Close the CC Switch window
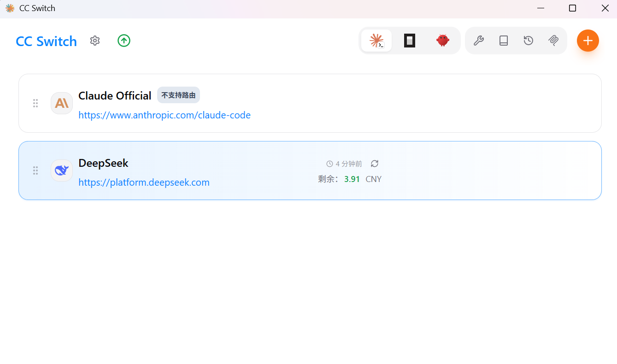 [605, 8]
